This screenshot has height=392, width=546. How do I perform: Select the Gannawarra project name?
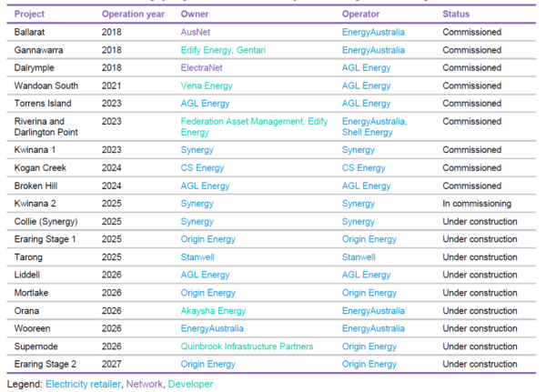(38, 50)
